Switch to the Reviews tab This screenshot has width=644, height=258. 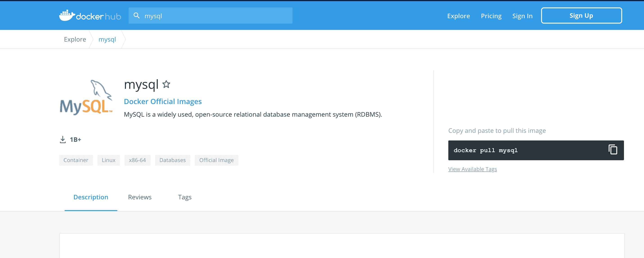pyautogui.click(x=140, y=197)
